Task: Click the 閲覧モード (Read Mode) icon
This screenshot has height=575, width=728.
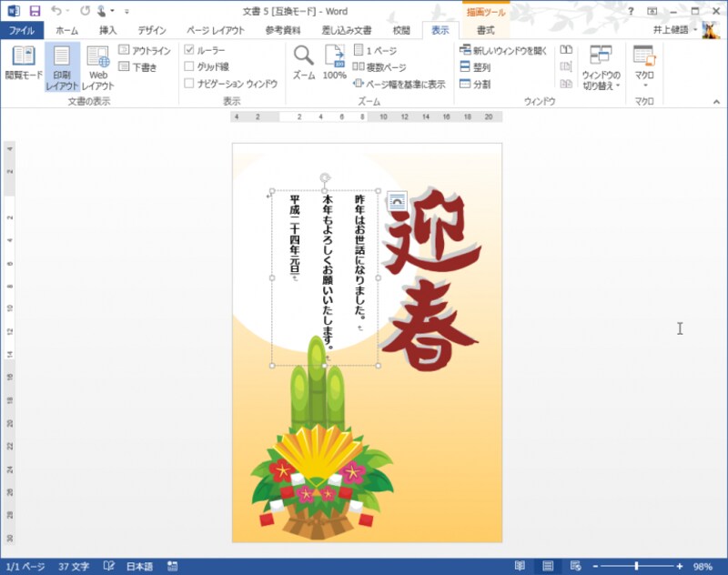Action: tap(23, 63)
